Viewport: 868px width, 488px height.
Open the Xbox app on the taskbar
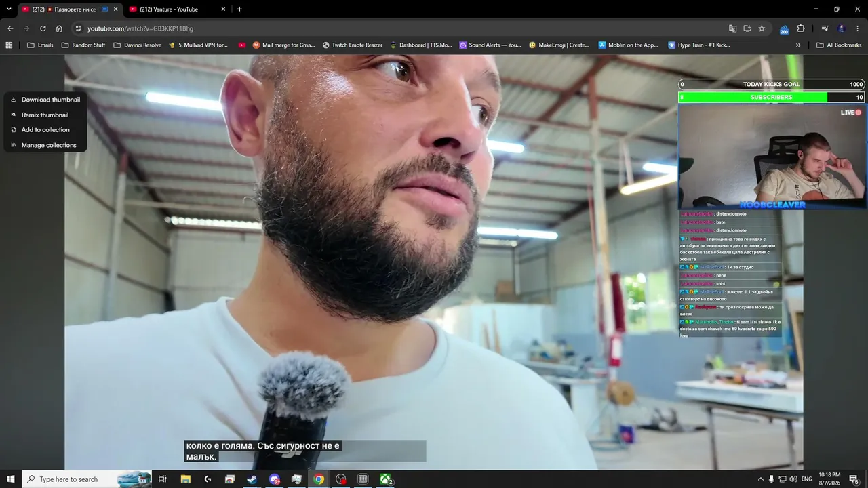(x=385, y=479)
